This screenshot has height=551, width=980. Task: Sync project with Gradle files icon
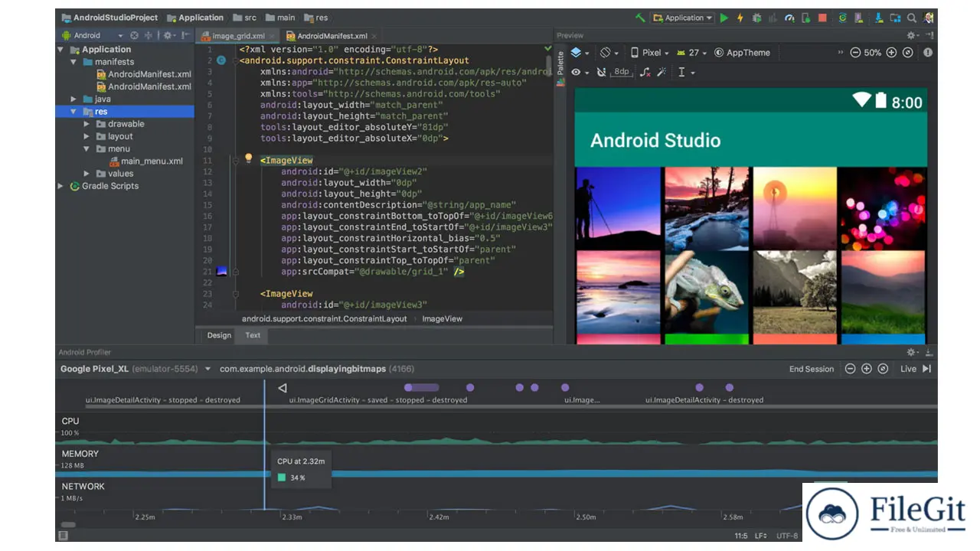tap(843, 18)
